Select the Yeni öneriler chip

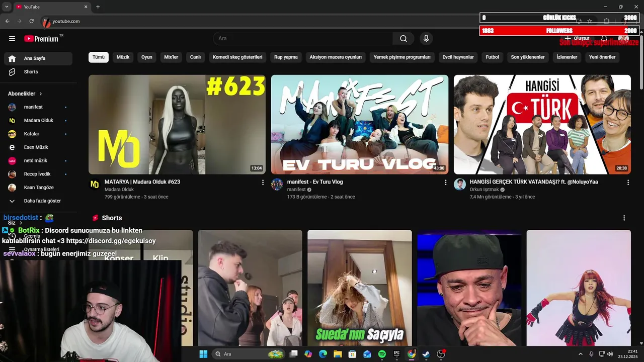(602, 57)
